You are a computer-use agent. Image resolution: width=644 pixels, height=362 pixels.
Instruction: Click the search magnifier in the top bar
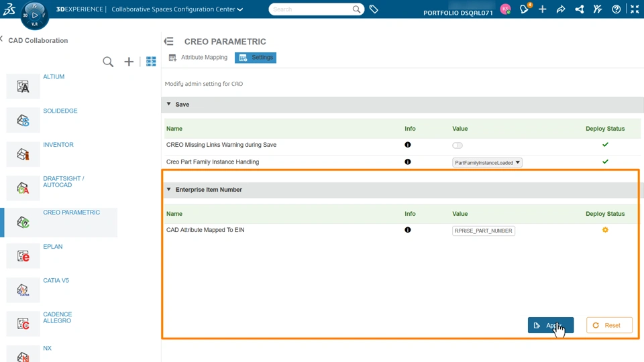pyautogui.click(x=356, y=9)
